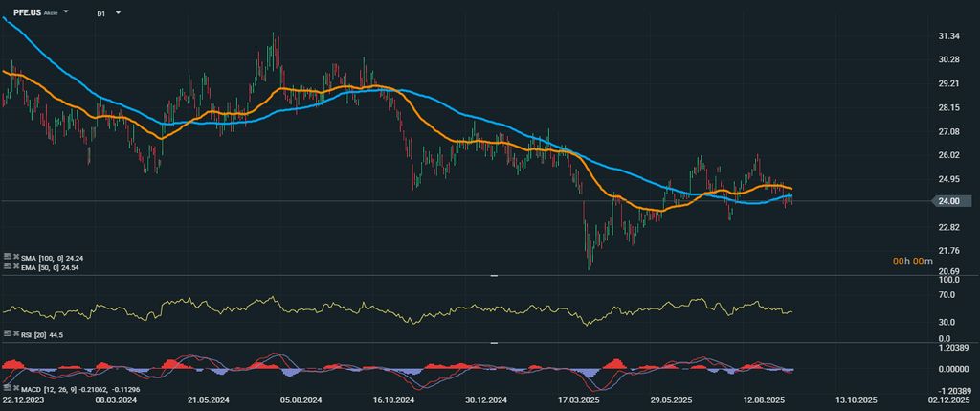Click the PFE.US ticker name

coord(27,13)
